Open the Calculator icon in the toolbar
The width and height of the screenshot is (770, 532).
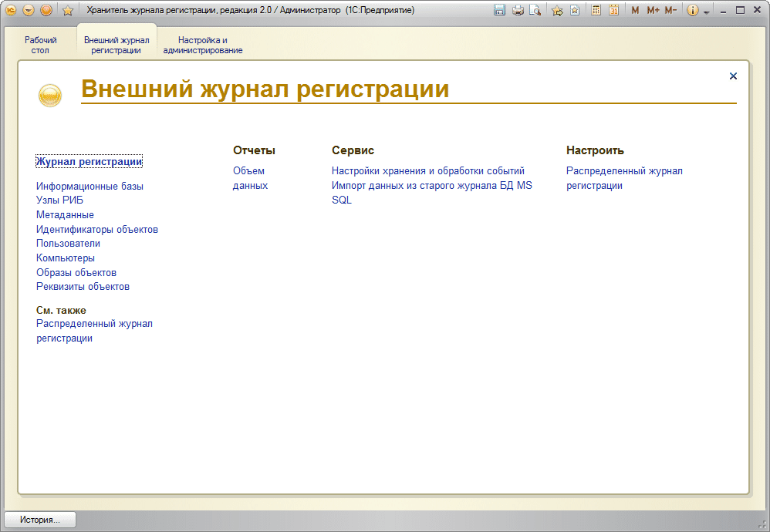[597, 10]
